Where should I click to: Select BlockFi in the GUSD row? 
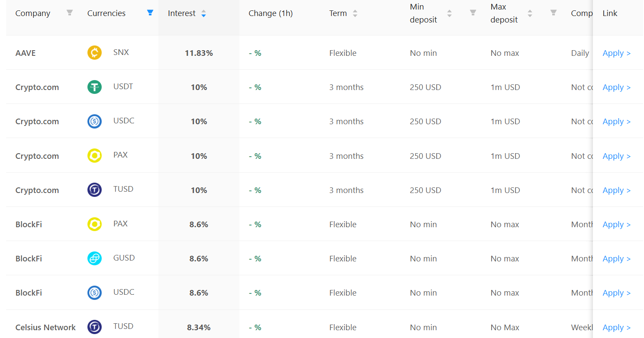[x=29, y=259]
